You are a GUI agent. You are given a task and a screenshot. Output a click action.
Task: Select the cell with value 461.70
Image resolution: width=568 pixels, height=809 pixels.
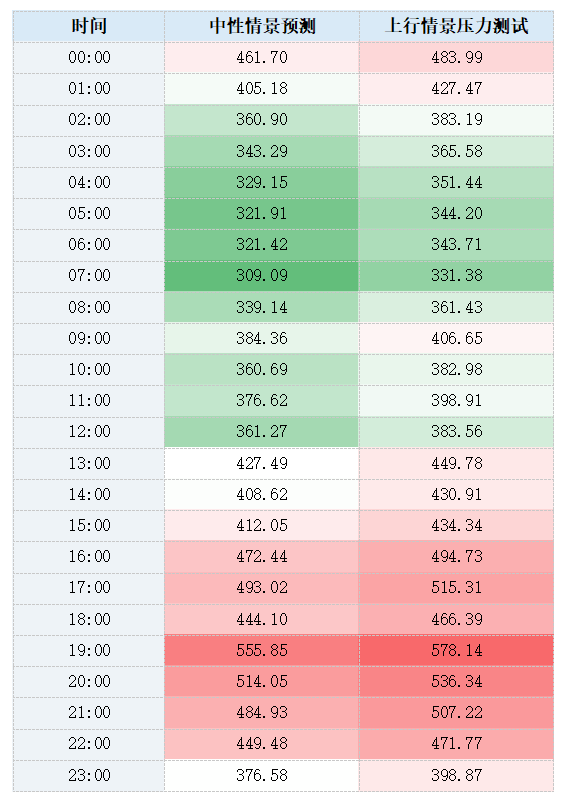262,57
